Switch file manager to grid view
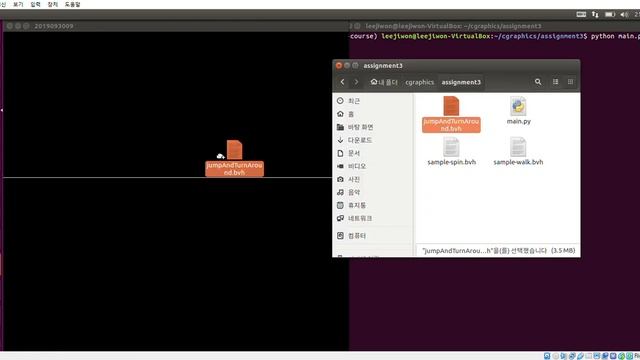Viewport: 640px width, 360px height. (570, 82)
